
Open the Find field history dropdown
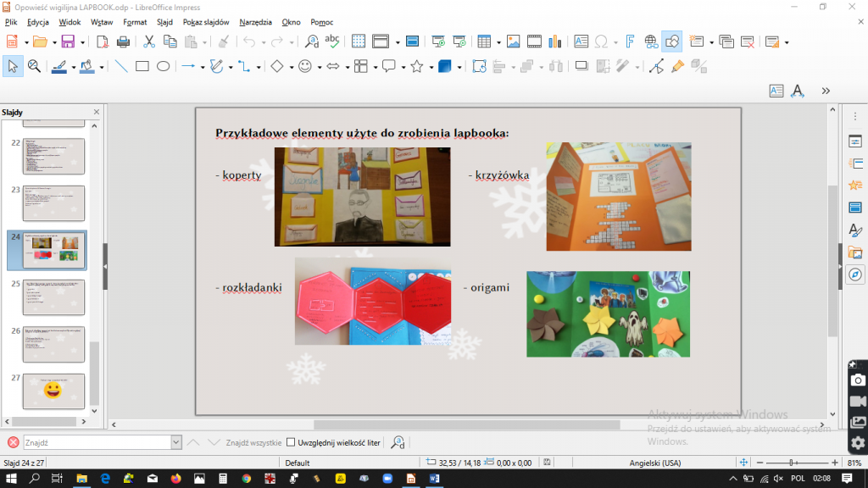[176, 442]
